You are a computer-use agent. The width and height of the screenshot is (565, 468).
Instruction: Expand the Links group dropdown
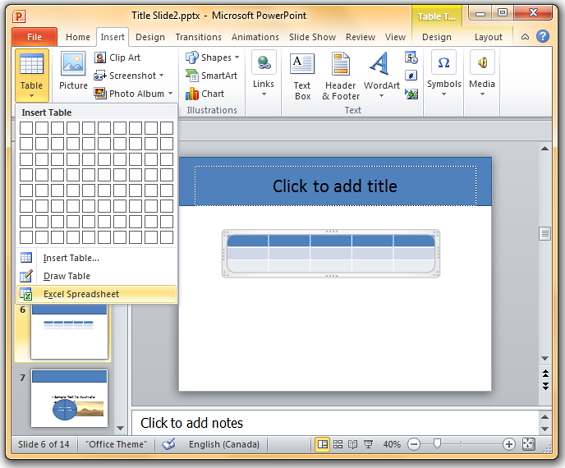263,74
